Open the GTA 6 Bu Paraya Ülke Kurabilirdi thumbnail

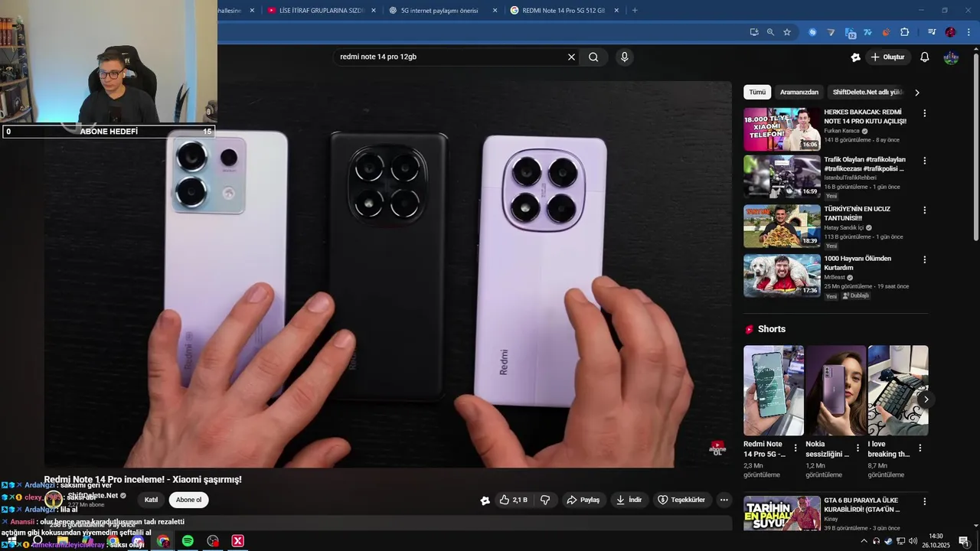pos(782,514)
